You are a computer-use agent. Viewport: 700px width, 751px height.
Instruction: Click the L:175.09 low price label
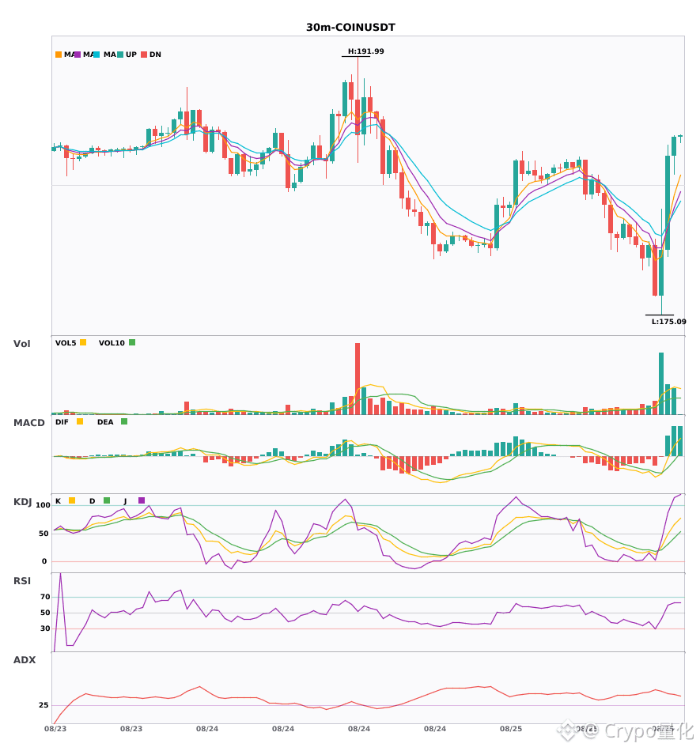(x=669, y=322)
